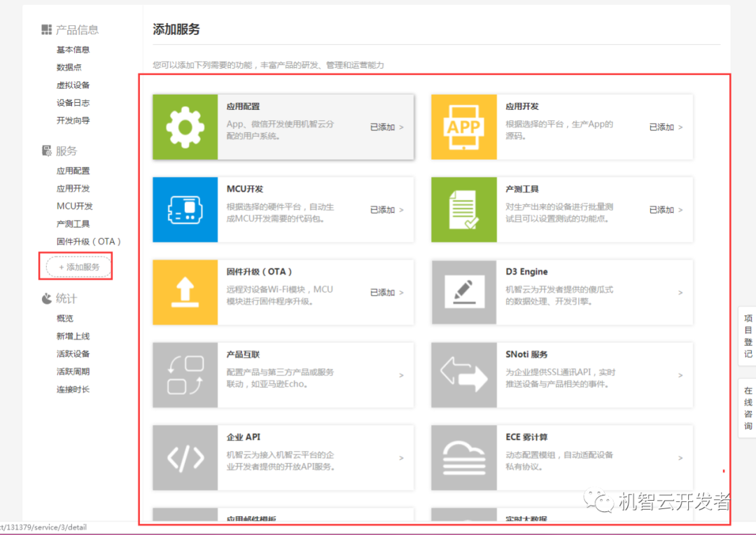Image resolution: width=756 pixels, height=535 pixels.
Task: Go to 开发向导 in the sidebar
Action: tap(73, 120)
